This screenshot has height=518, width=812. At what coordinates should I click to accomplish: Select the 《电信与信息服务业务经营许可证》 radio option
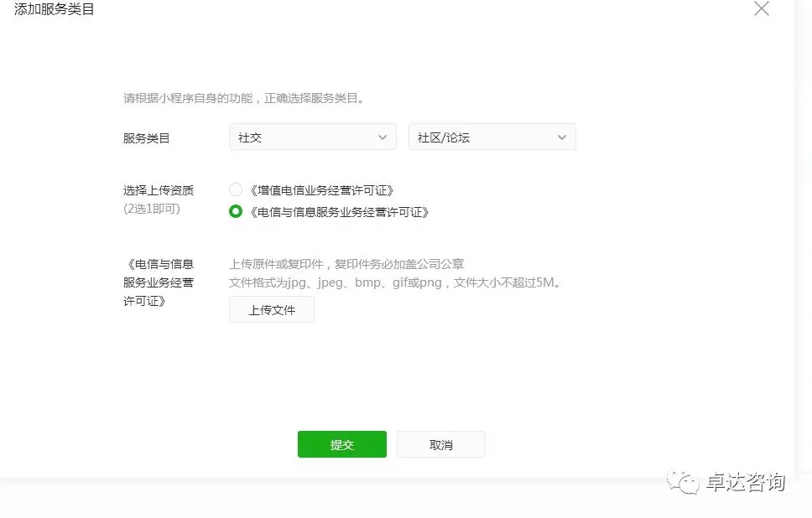(x=236, y=211)
